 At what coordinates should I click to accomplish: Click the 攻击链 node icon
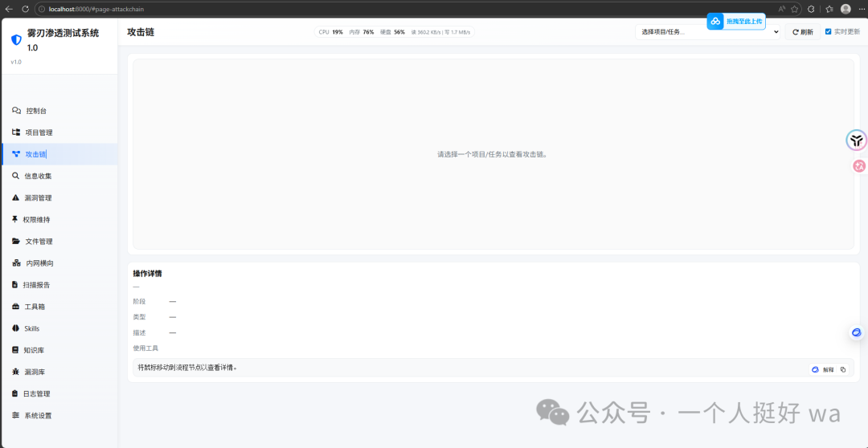[16, 154]
